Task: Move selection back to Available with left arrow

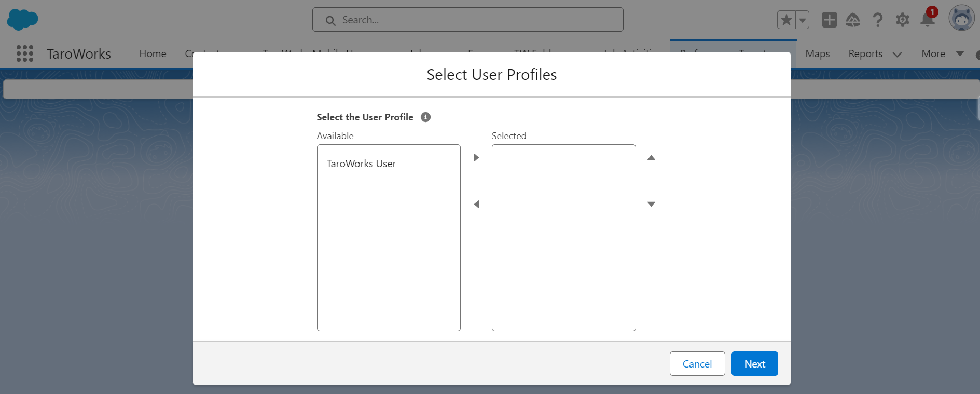Action: (476, 205)
